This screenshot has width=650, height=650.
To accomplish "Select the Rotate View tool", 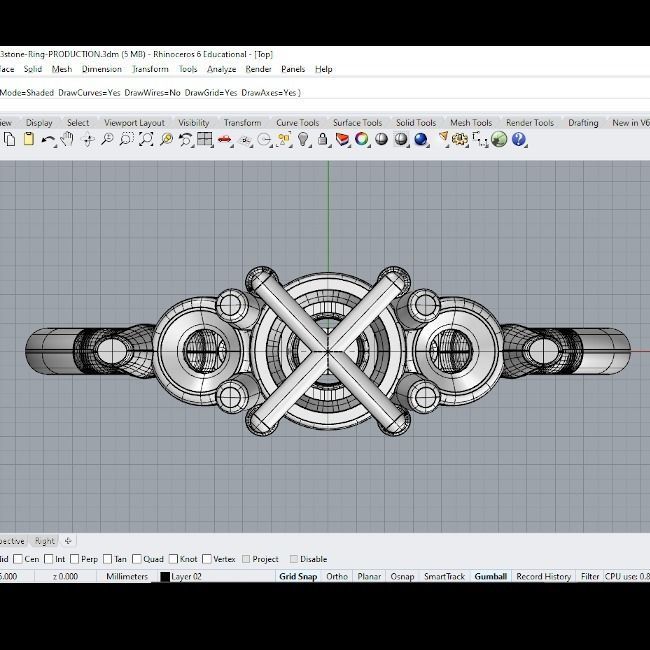I will point(88,140).
